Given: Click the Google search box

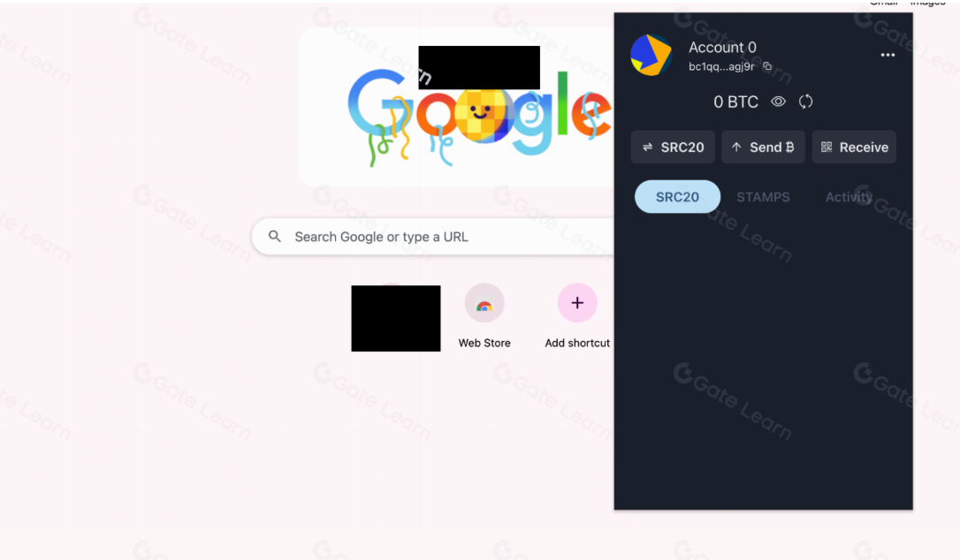Looking at the screenshot, I should point(433,237).
